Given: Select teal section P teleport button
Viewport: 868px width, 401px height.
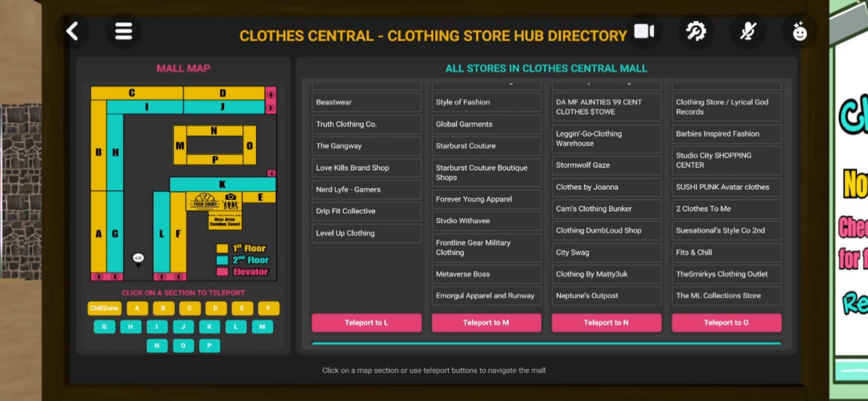Looking at the screenshot, I should (209, 346).
